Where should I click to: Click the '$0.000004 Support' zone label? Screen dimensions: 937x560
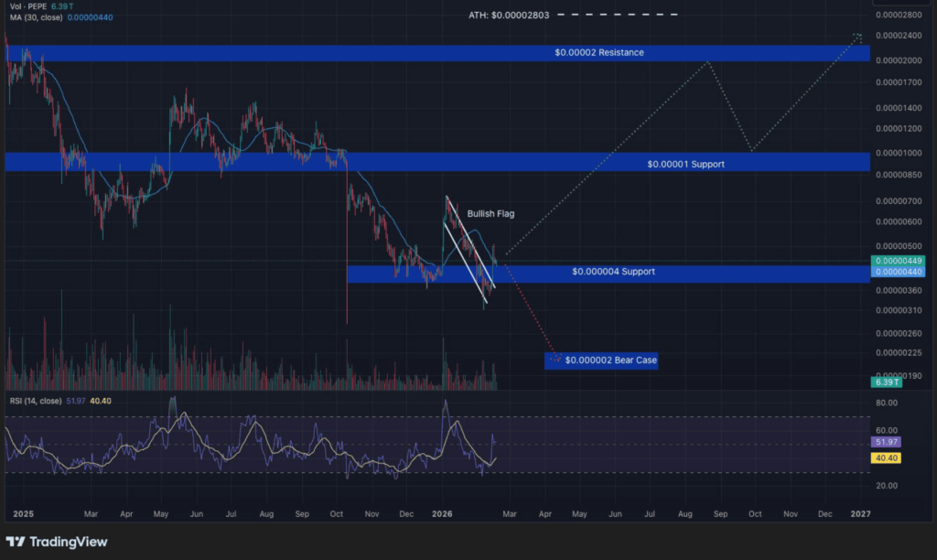pos(613,272)
